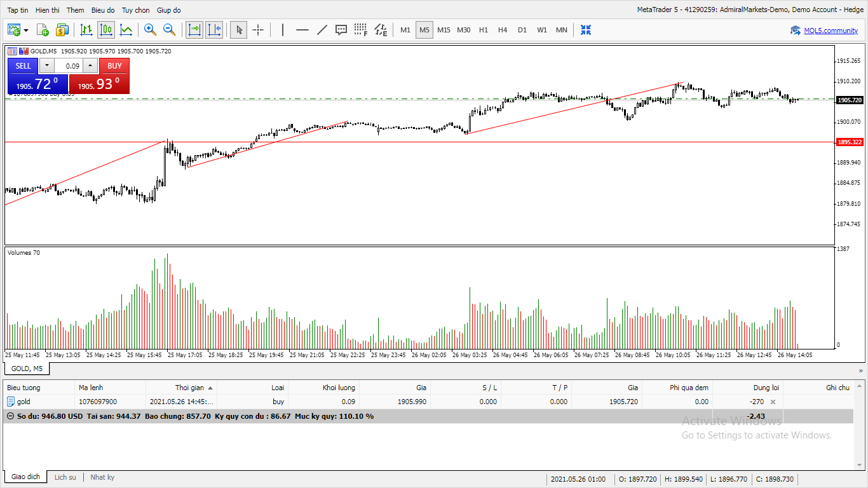Expand chart tabs with the » chevron
The width and height of the screenshot is (868, 488).
pyautogui.click(x=861, y=369)
